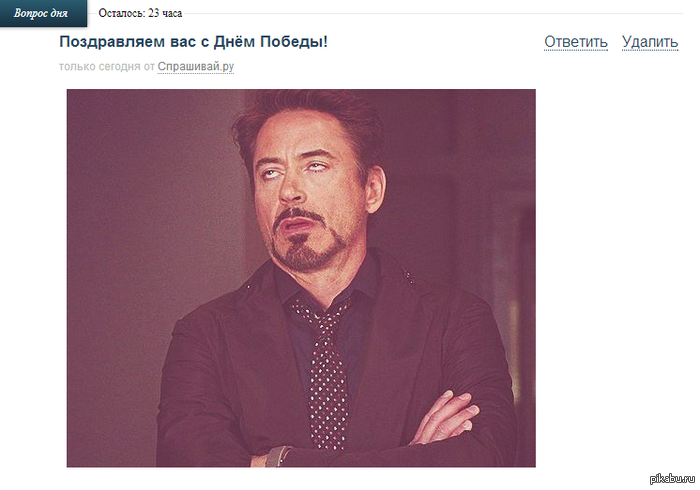Screen dimensions: 700x490
Task: Select the question title Поздравляем вас с Днём Победы
Action: pos(193,42)
